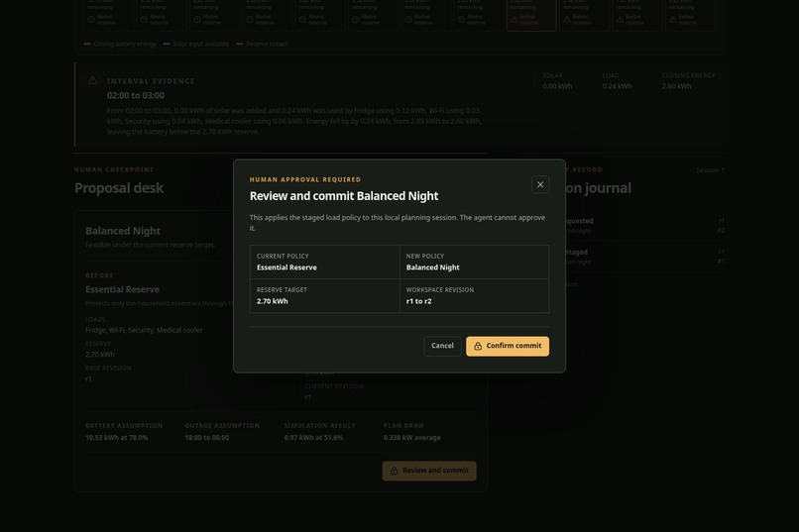Screen dimensions: 799x532
Task: Click the 'Solar input available' legend entry
Action: click(x=196, y=44)
